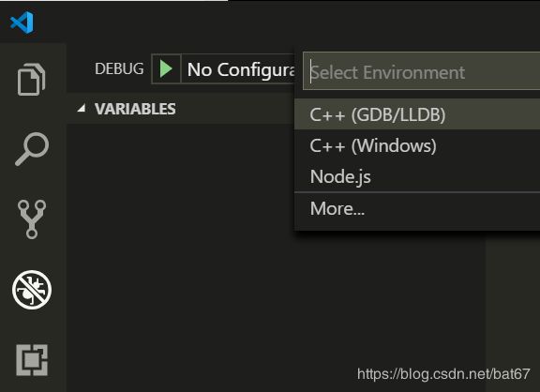Click the blog.csdn.net watermark link
The image size is (540, 392).
pos(443,374)
